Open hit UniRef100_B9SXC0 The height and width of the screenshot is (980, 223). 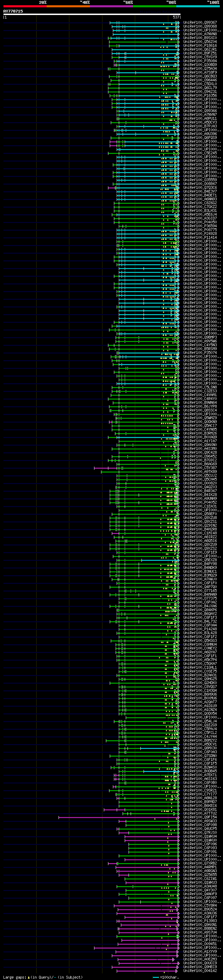click(x=200, y=38)
